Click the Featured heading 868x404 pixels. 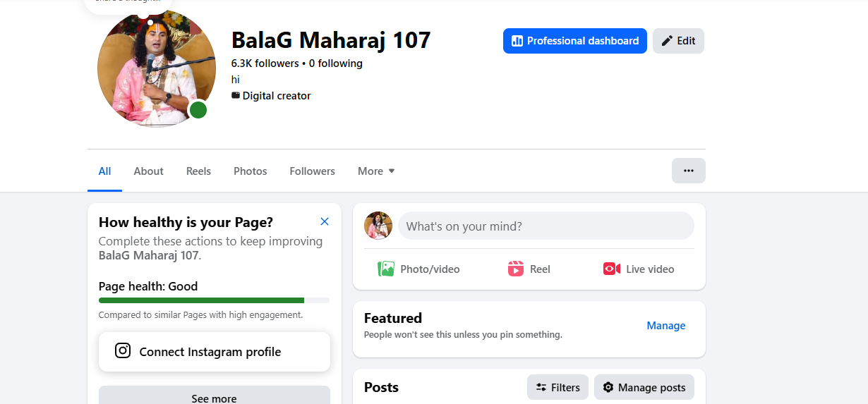click(x=393, y=318)
